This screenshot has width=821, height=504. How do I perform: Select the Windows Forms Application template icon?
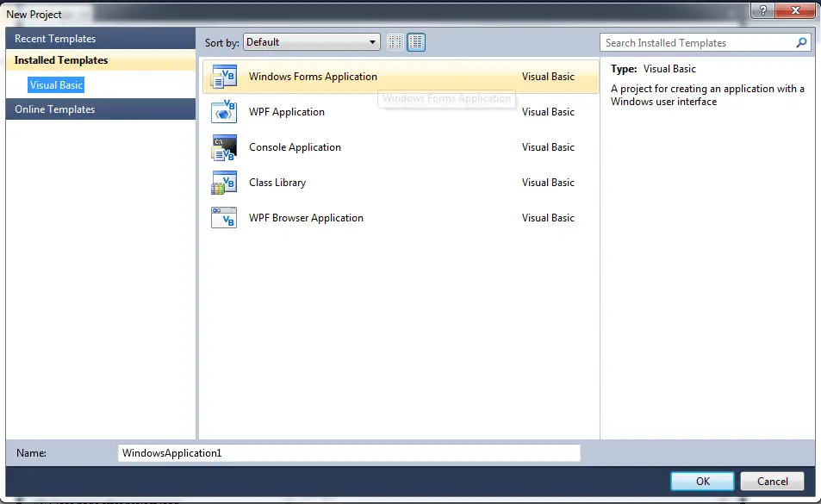click(224, 77)
